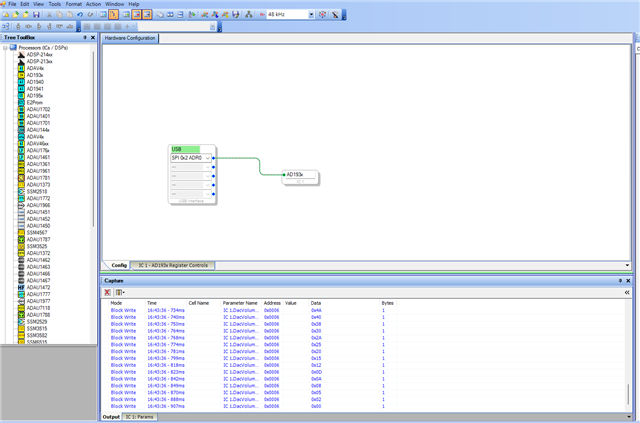Click the New Project toolbar icon
This screenshot has height=423, width=640.
(6, 15)
